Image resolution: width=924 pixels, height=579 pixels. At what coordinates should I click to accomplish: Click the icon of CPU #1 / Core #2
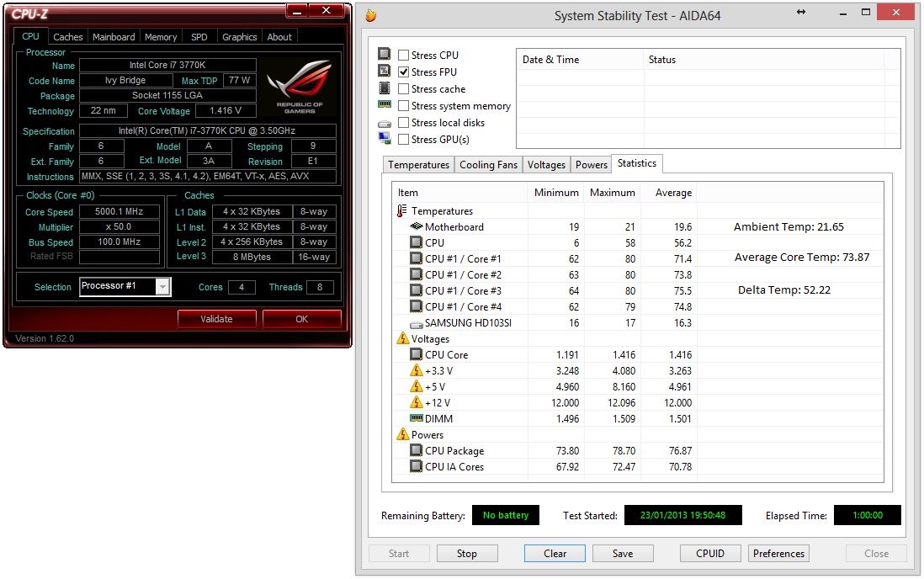tap(416, 274)
